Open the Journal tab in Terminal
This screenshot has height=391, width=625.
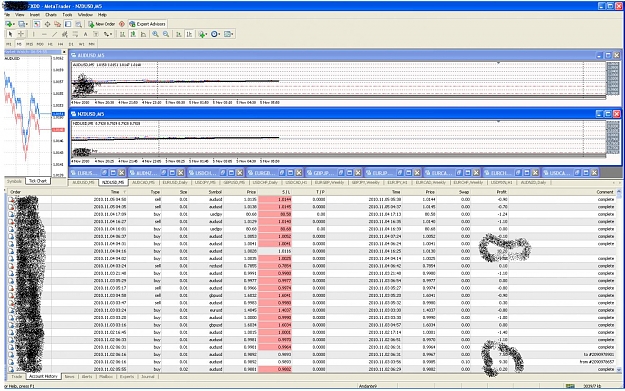point(147,377)
